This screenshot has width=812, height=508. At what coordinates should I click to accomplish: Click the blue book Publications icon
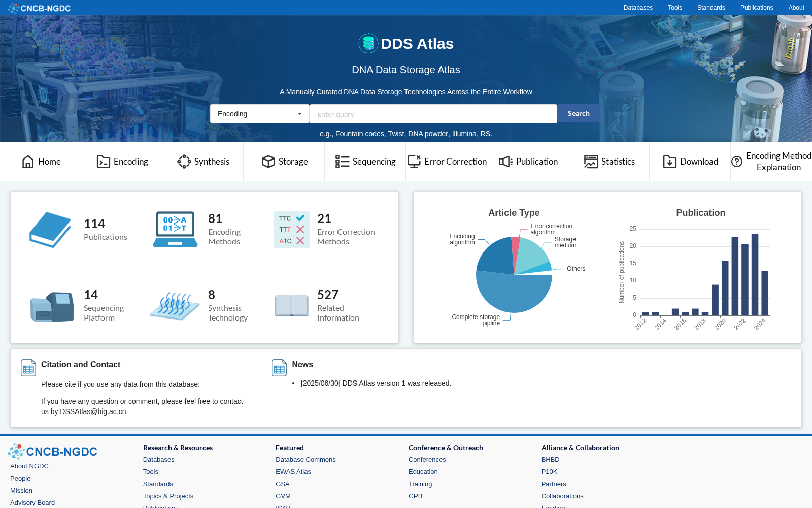click(50, 230)
